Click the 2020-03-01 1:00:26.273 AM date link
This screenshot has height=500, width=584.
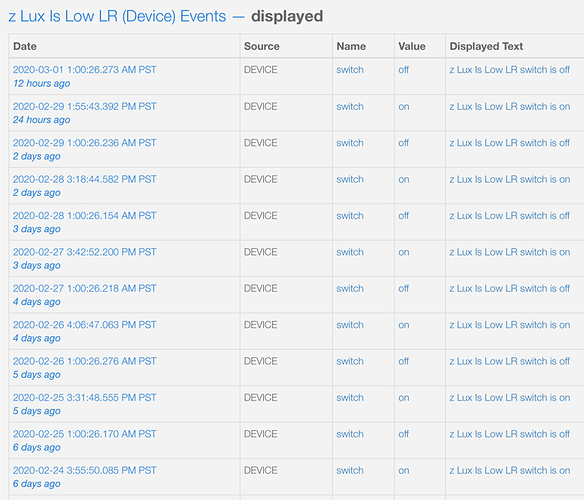[85, 70]
